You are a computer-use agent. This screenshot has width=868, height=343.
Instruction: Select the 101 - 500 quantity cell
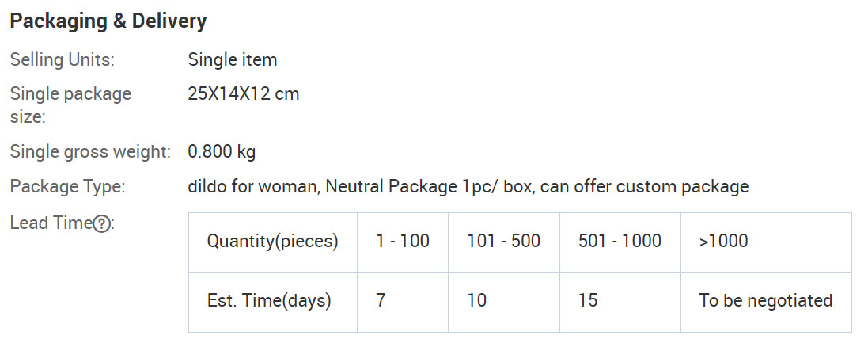504,242
